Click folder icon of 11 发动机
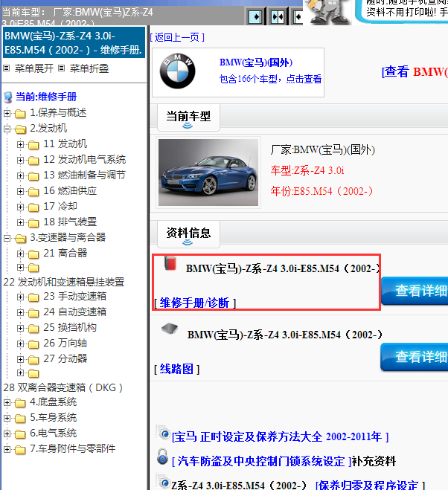Viewport: 448px width, 490px height. point(33,145)
